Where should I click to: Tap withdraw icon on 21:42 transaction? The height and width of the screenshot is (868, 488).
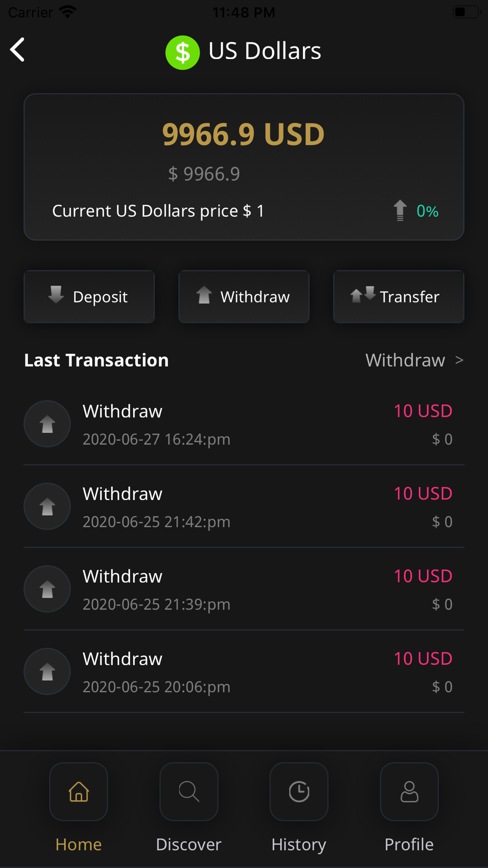(47, 506)
